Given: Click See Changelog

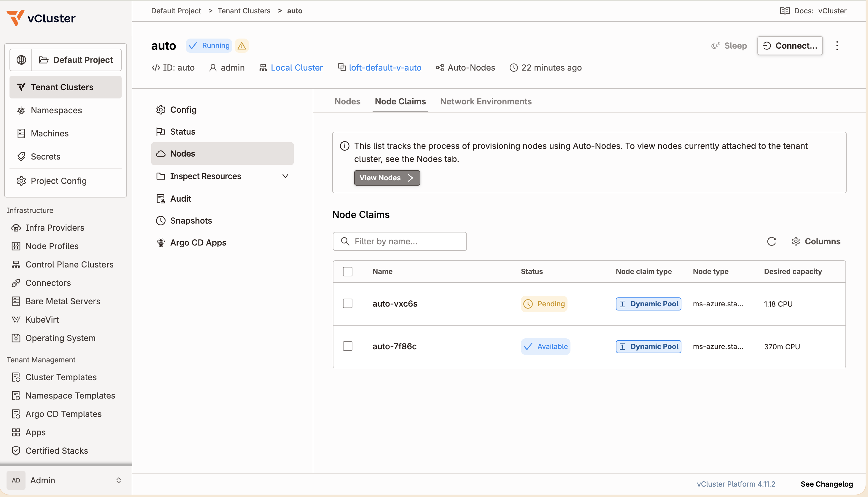Looking at the screenshot, I should [x=827, y=484].
